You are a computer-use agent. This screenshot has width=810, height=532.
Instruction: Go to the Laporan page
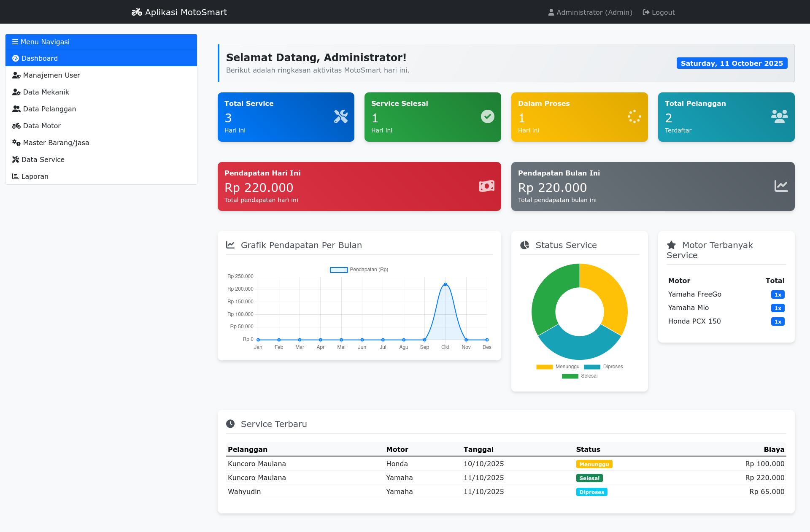pyautogui.click(x=35, y=176)
